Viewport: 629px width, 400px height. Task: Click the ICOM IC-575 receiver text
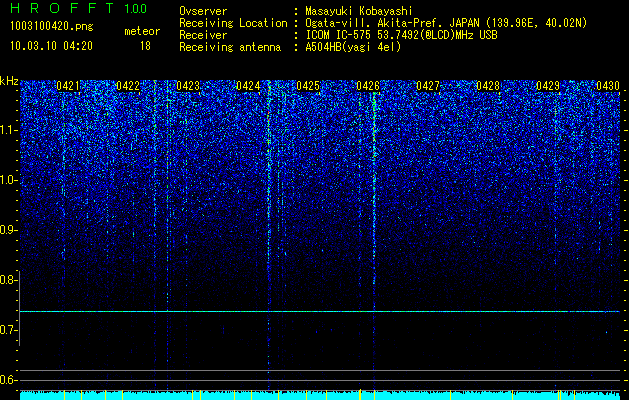pyautogui.click(x=401, y=35)
